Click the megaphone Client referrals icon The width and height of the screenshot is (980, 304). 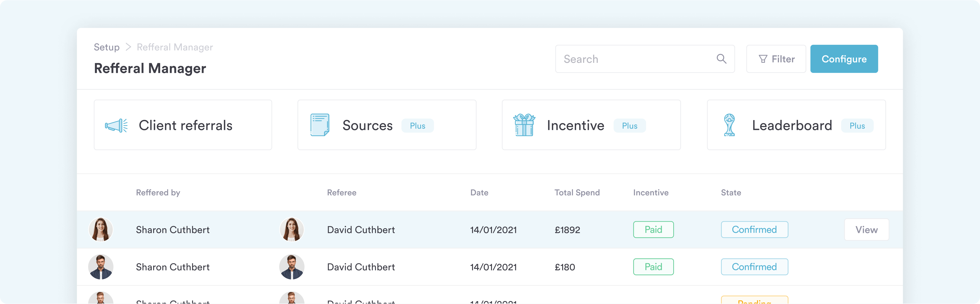(116, 125)
